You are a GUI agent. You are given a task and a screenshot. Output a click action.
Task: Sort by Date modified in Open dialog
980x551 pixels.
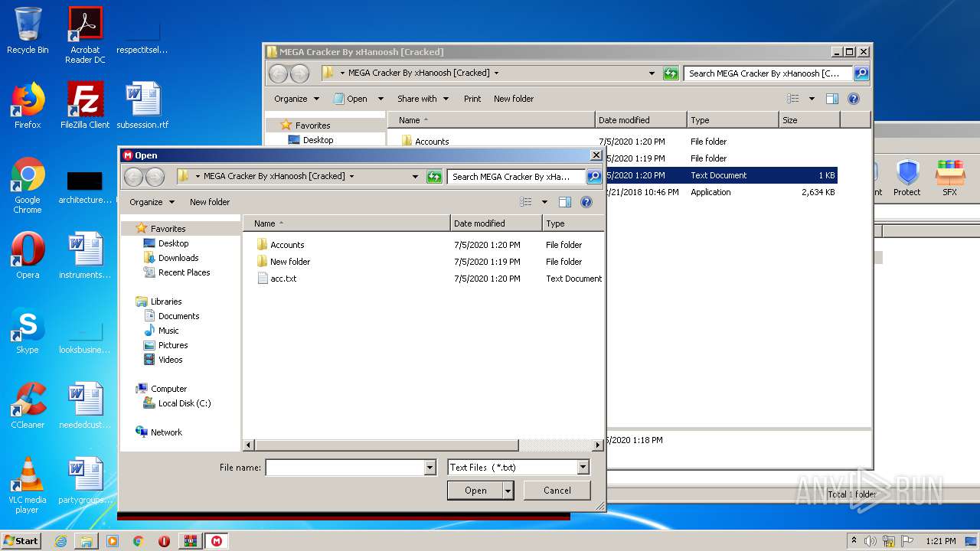[496, 223]
